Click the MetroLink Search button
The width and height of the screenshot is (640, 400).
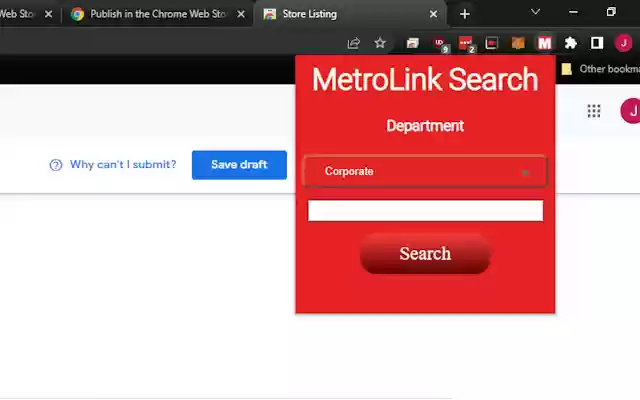click(x=425, y=253)
